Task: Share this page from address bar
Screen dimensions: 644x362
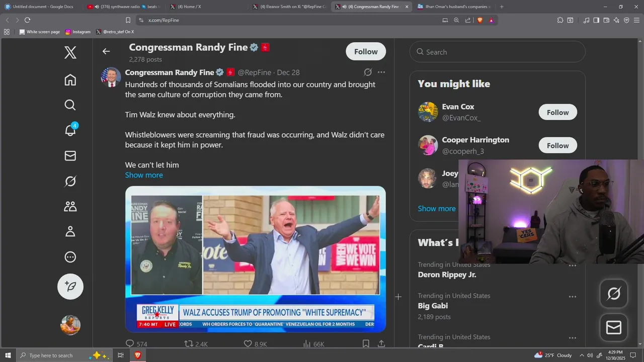Action: (468, 20)
